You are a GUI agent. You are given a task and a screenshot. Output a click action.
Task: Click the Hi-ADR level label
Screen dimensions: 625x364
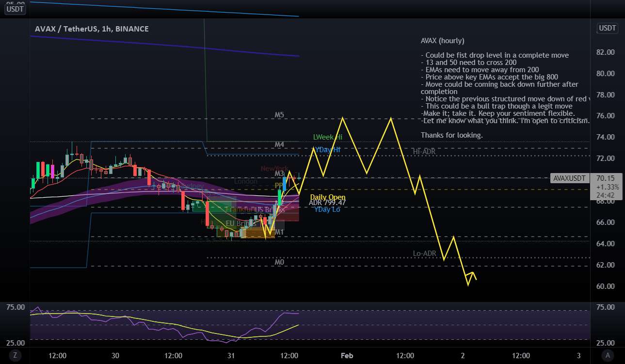[424, 152]
